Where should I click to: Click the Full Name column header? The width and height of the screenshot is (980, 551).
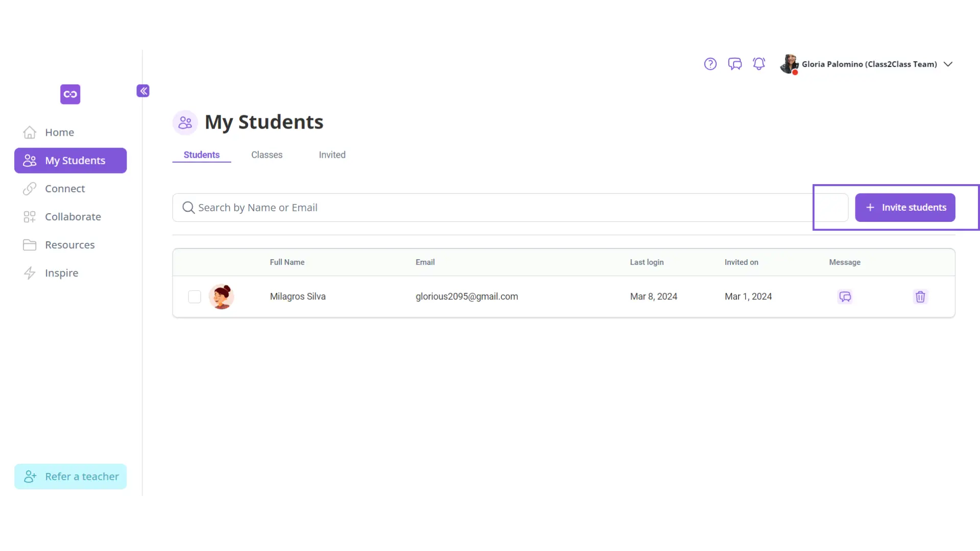coord(287,262)
